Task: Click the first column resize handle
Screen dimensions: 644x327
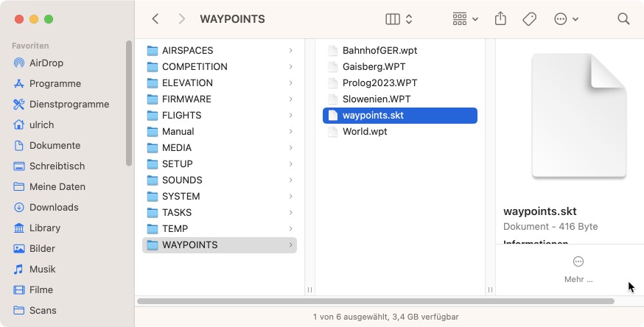Action: pyautogui.click(x=309, y=289)
